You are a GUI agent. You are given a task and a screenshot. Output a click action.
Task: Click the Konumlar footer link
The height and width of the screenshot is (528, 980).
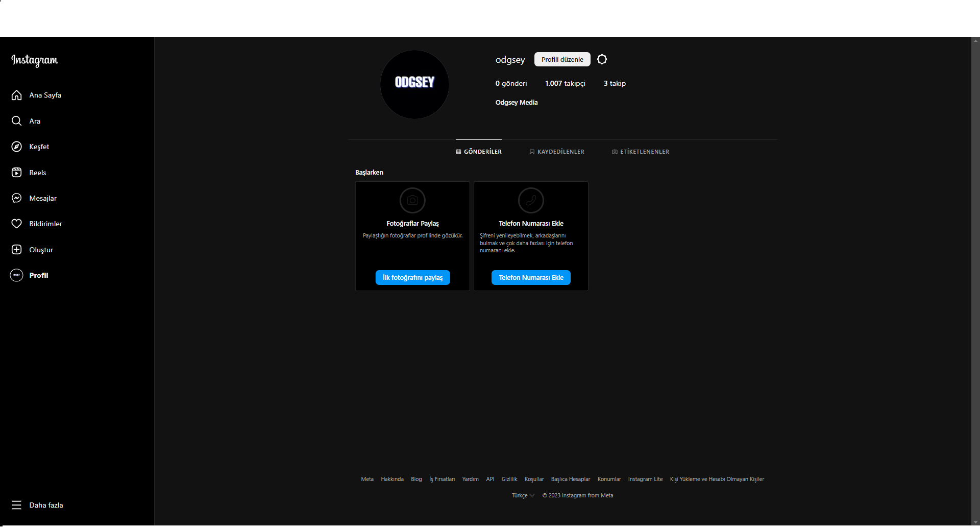coord(609,479)
